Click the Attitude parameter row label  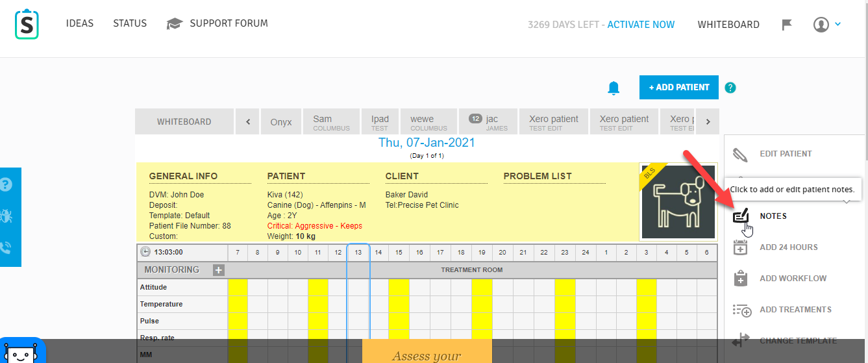[x=153, y=287]
